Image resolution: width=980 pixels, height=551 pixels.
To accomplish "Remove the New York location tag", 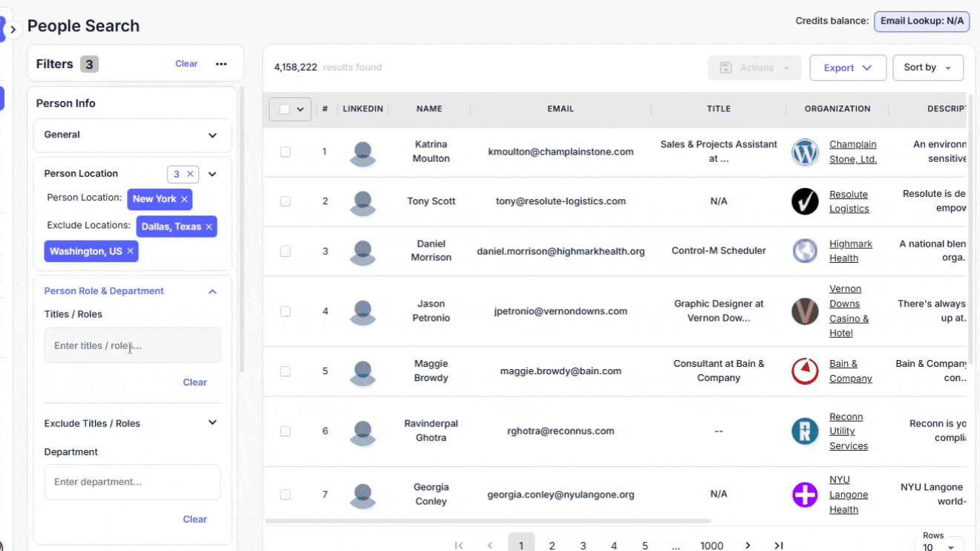I will (184, 199).
